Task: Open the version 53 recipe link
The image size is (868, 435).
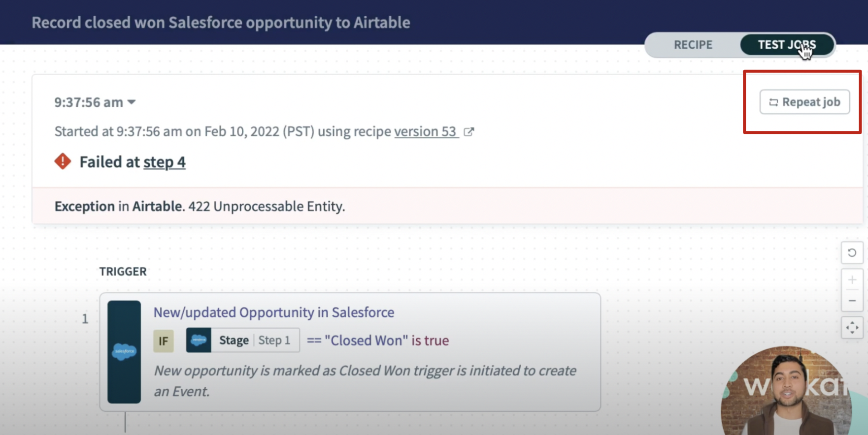Action: (x=425, y=131)
